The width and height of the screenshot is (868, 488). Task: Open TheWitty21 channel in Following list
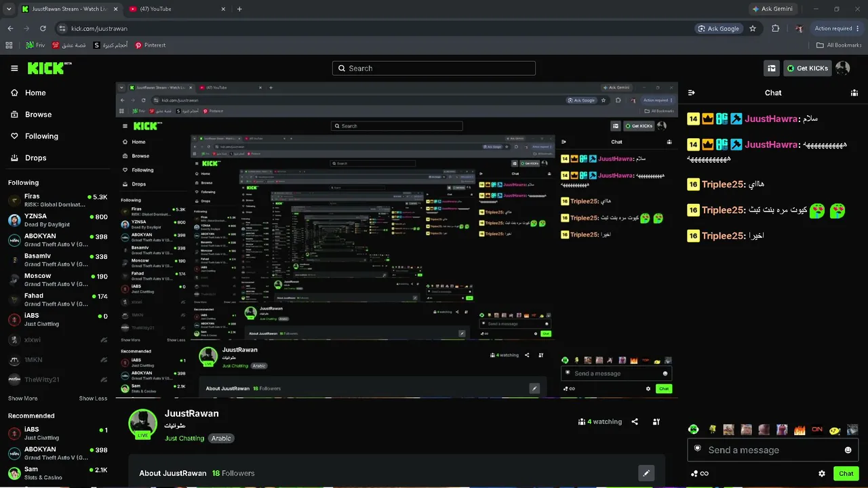click(58, 380)
